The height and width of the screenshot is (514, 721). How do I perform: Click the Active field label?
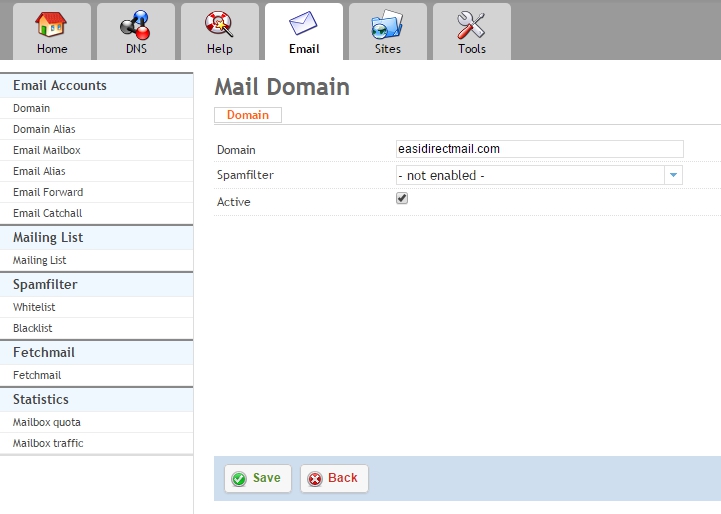(234, 202)
